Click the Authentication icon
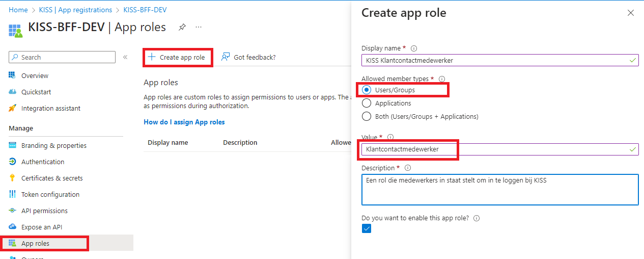 (13, 162)
